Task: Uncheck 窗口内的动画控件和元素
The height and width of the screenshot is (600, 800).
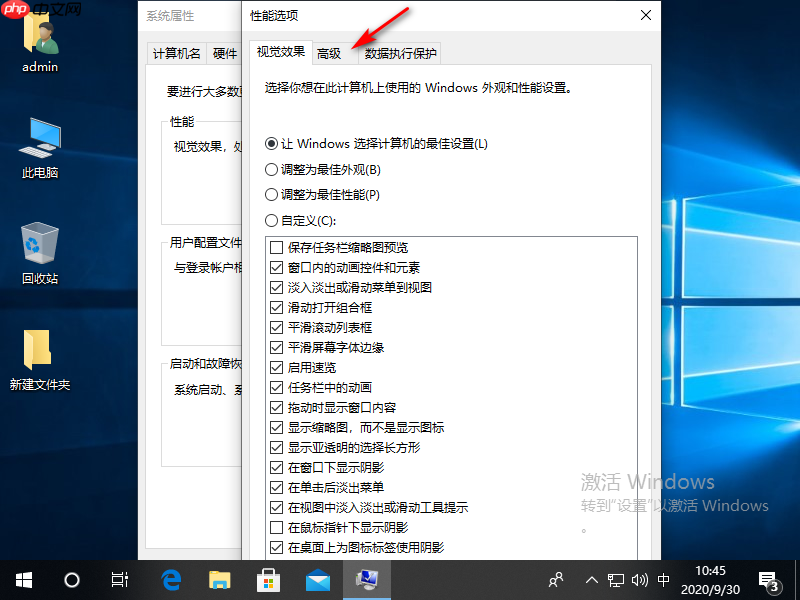Action: (276, 268)
